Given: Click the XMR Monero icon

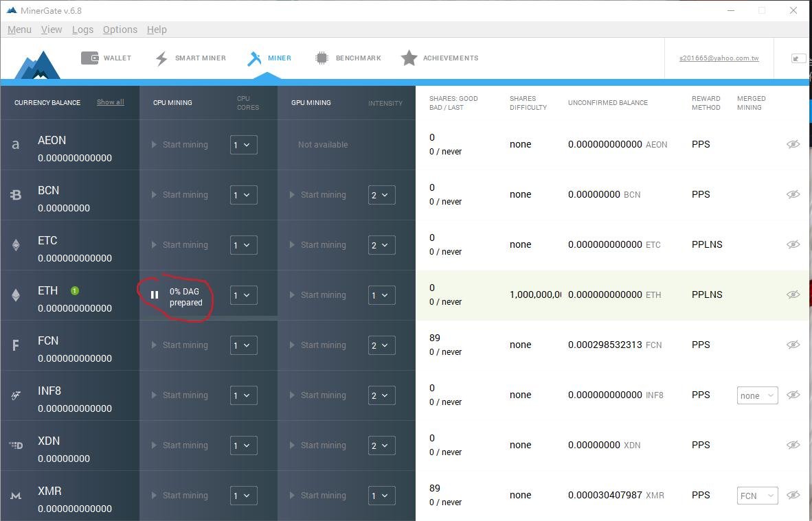Looking at the screenshot, I should pyautogui.click(x=16, y=496).
